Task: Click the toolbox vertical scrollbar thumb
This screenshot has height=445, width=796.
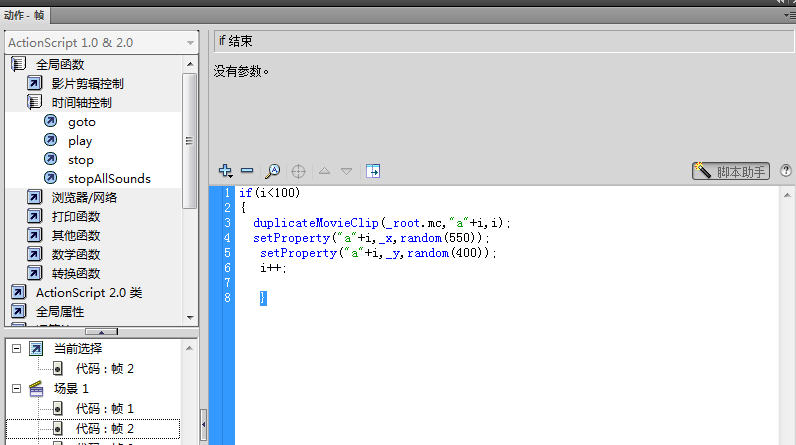Action: [189, 141]
